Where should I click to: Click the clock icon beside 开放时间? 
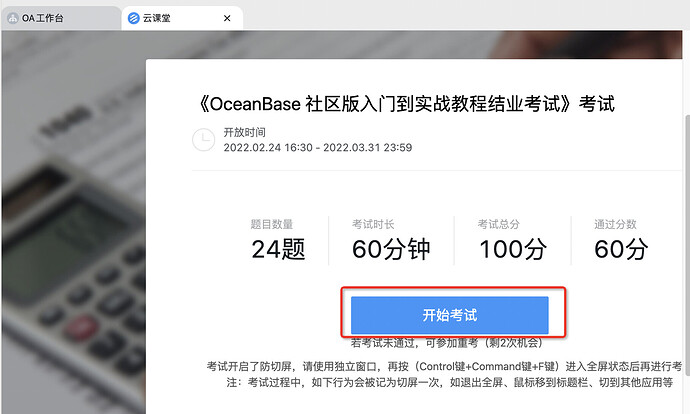pyautogui.click(x=203, y=139)
